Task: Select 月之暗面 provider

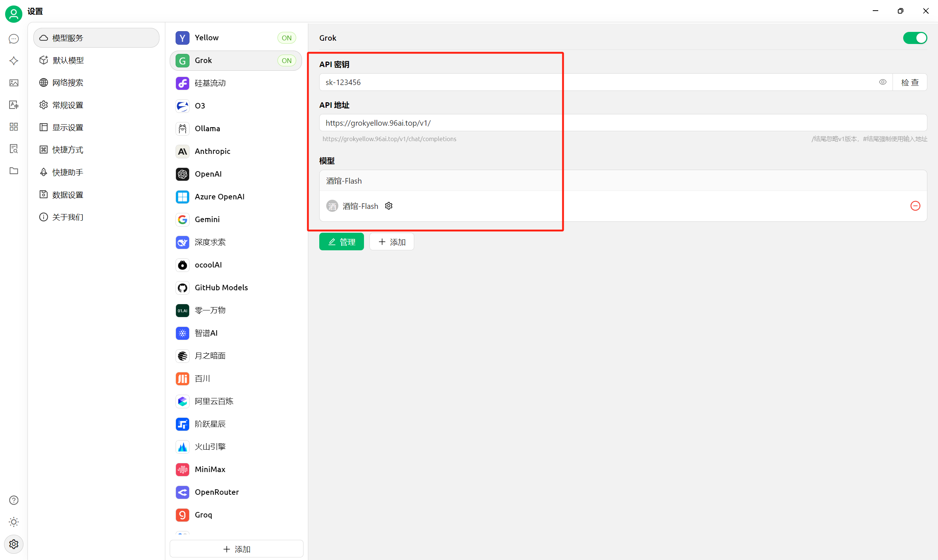Action: (x=236, y=356)
